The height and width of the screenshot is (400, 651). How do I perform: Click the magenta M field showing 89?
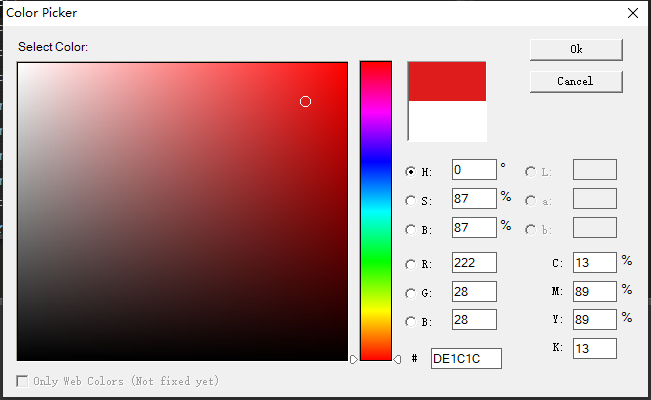[x=595, y=292]
